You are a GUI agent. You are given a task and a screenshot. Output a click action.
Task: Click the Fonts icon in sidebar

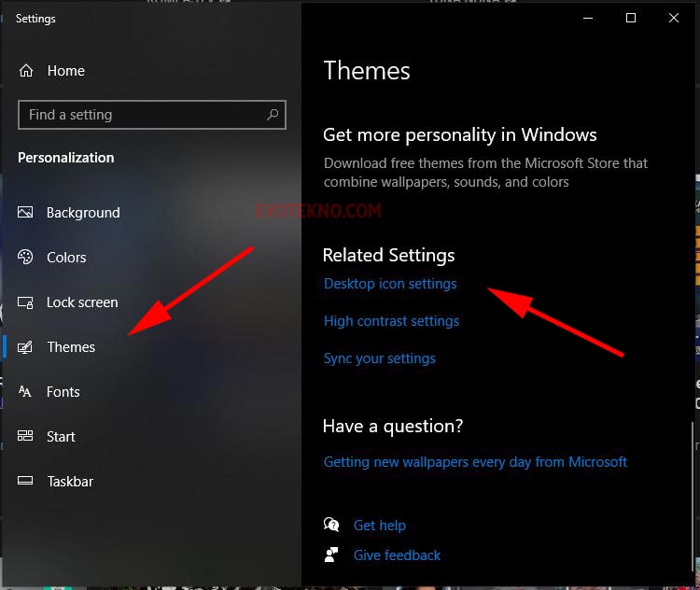[26, 392]
